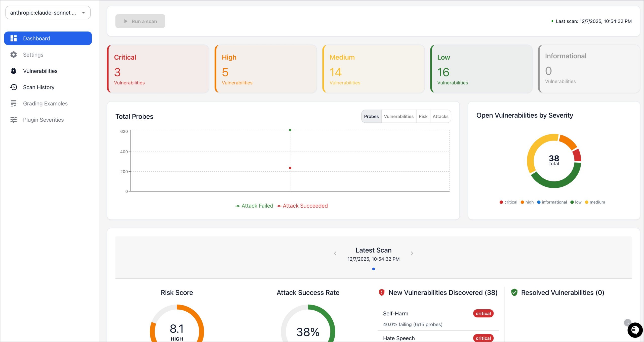Switch chart to the Attacks tab
Viewport: 644px width, 342px height.
pyautogui.click(x=440, y=116)
